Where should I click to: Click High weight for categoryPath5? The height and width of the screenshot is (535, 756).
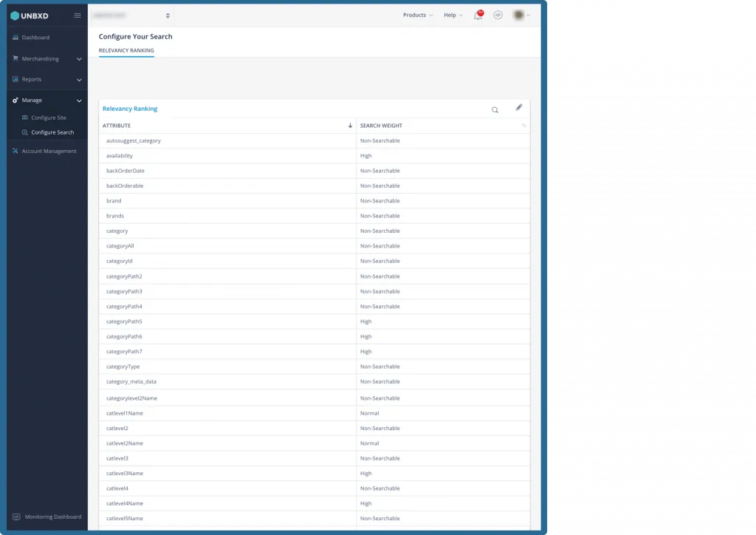coord(366,321)
